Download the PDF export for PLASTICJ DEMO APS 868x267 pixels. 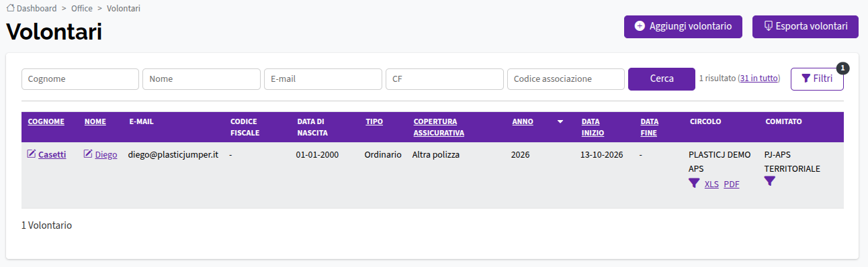[732, 184]
